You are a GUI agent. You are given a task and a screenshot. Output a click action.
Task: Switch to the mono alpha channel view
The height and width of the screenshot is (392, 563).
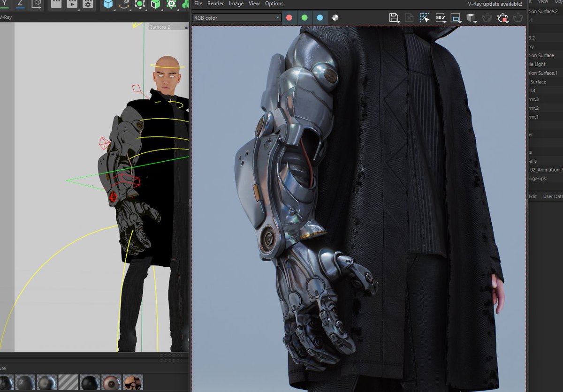335,18
